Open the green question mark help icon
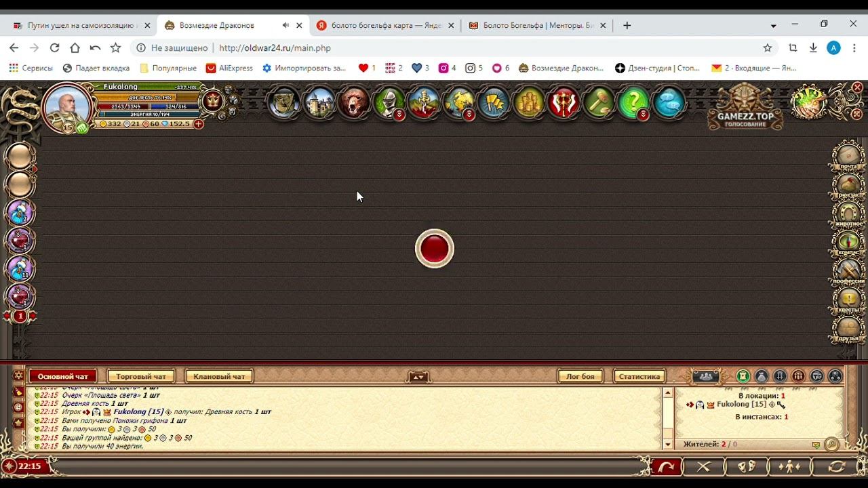This screenshot has height=488, width=868. click(x=633, y=103)
